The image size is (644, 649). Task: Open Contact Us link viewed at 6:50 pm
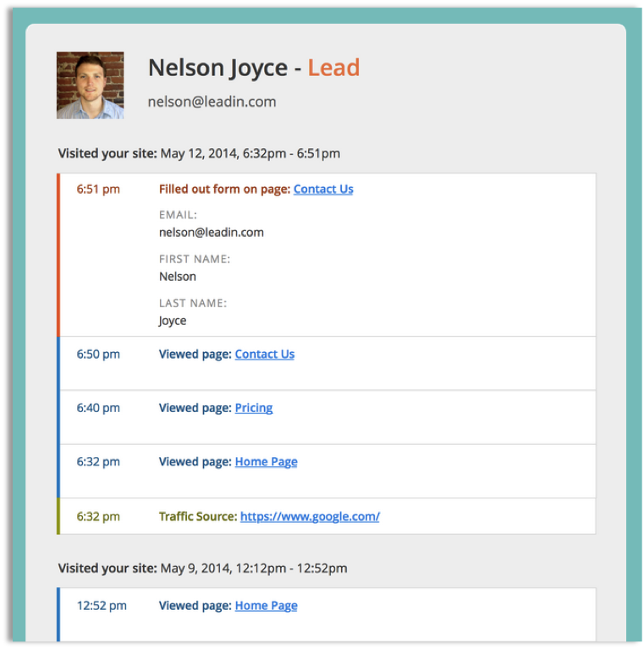click(264, 355)
